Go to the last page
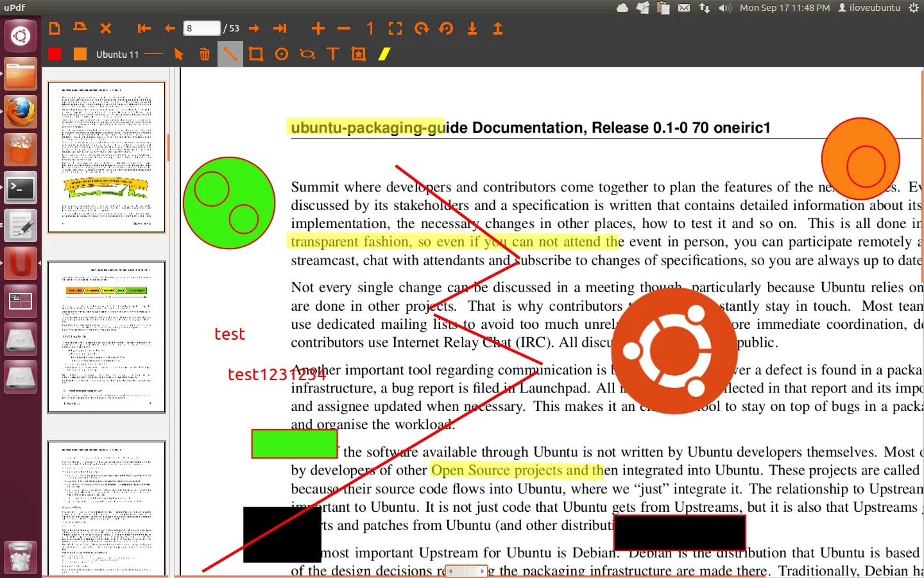 [280, 28]
